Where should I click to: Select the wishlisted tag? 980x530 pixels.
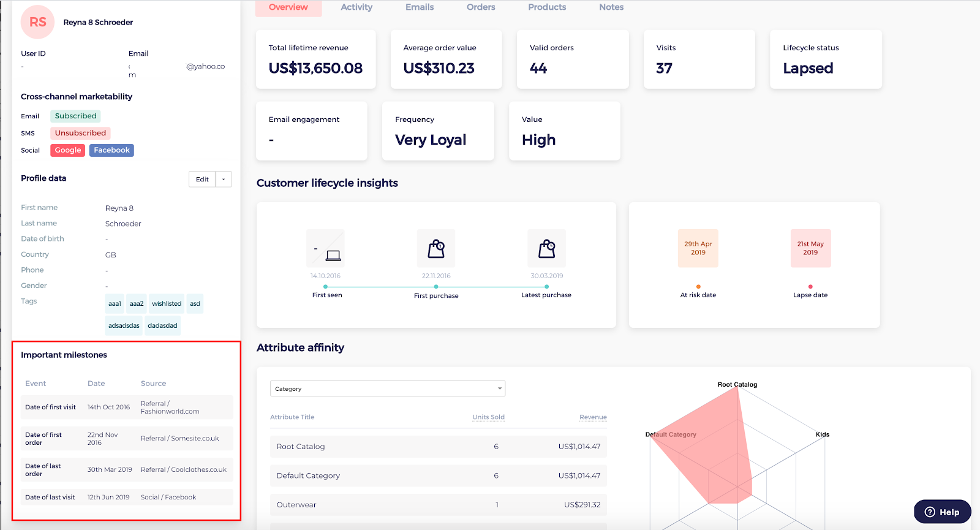pyautogui.click(x=167, y=303)
